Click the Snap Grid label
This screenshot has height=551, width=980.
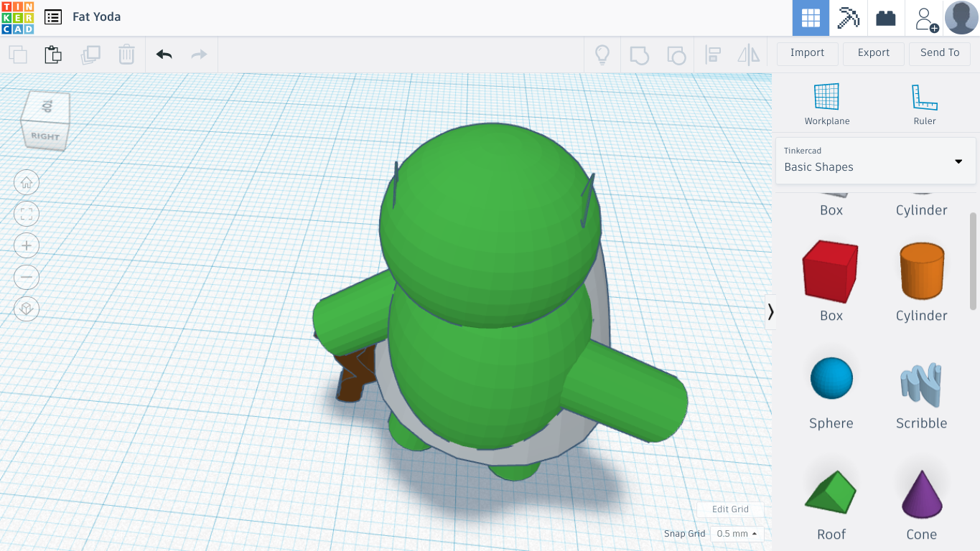(x=684, y=534)
